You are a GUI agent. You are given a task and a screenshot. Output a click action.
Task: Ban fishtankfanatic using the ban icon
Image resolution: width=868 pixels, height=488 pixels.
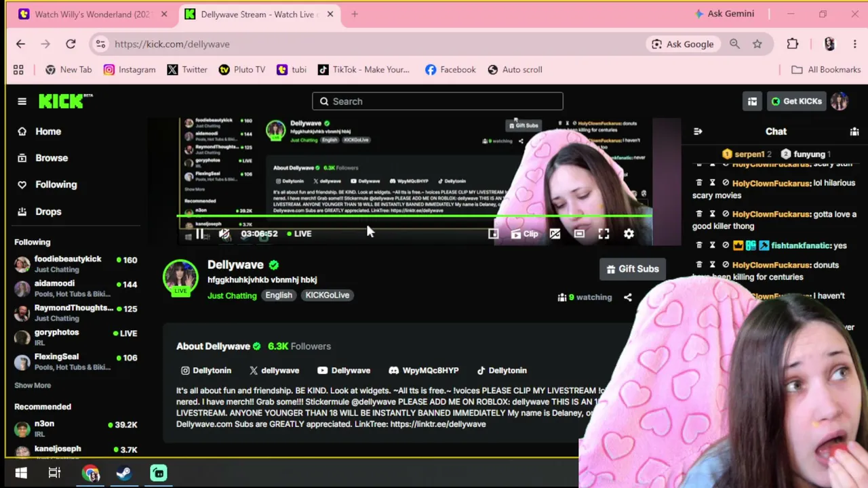click(x=726, y=245)
